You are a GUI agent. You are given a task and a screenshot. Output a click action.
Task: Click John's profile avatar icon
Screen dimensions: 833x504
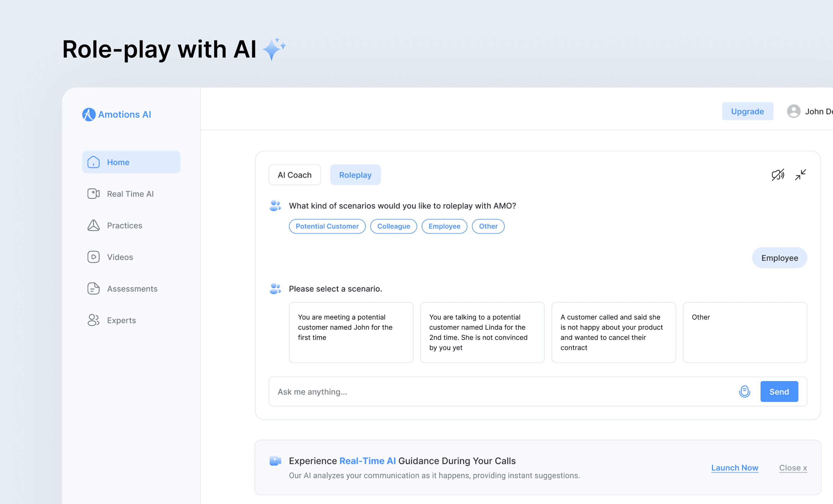[793, 111]
